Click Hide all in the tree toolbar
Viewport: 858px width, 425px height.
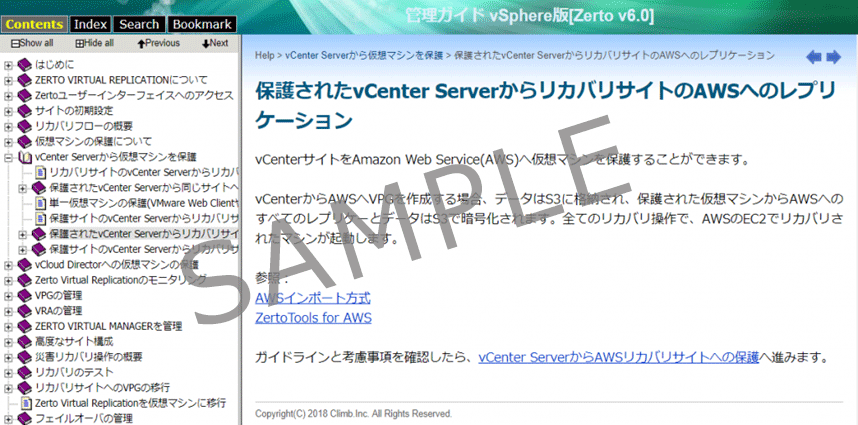click(x=94, y=43)
